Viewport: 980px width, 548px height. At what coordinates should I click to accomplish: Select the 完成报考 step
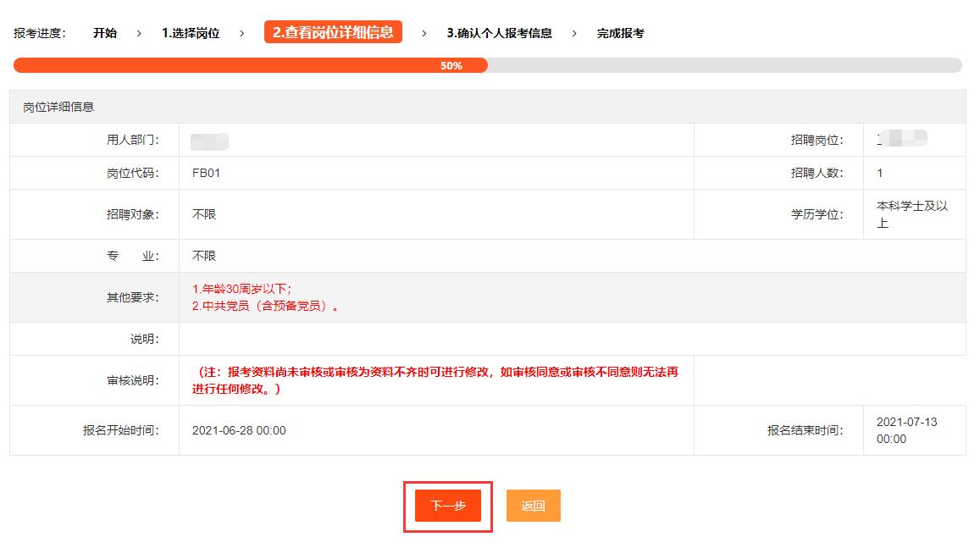[x=620, y=33]
